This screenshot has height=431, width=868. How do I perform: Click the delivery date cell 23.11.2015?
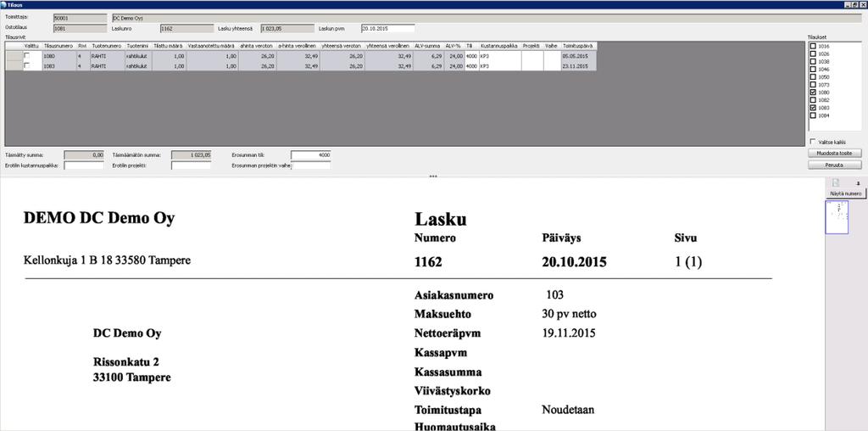point(579,65)
